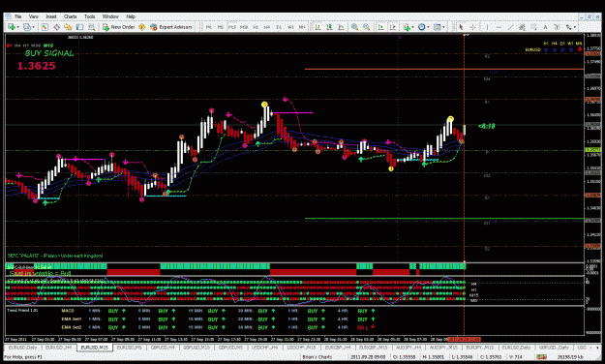Open the Profiles toolbar icon
This screenshot has width=605, height=364.
pyautogui.click(x=27, y=27)
